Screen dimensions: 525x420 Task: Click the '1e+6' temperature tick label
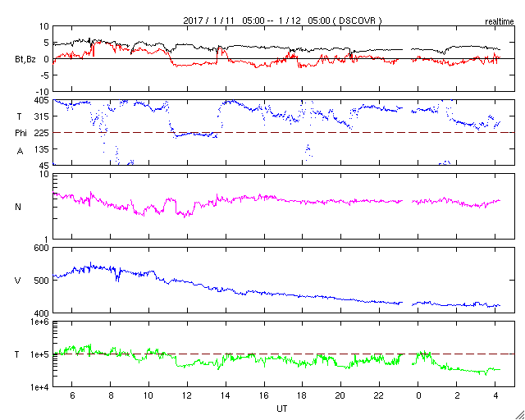(x=40, y=322)
